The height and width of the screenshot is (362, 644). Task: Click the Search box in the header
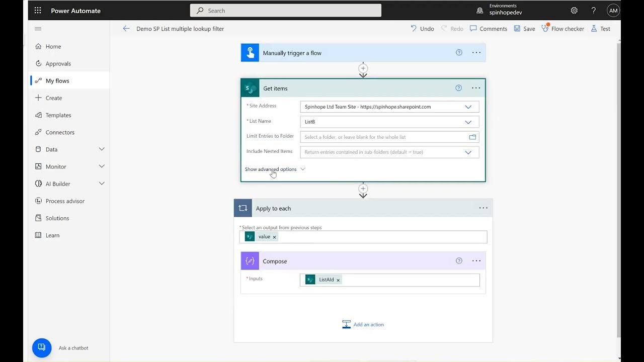click(285, 11)
